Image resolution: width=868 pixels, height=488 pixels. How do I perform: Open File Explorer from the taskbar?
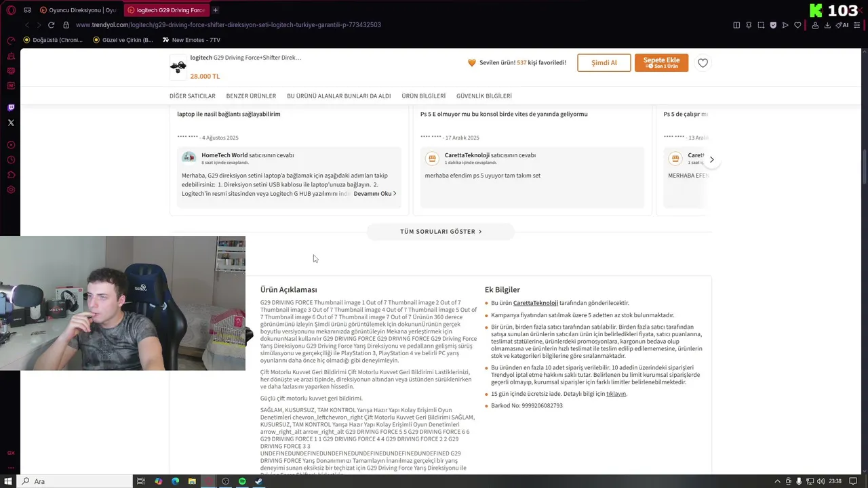coord(192,481)
